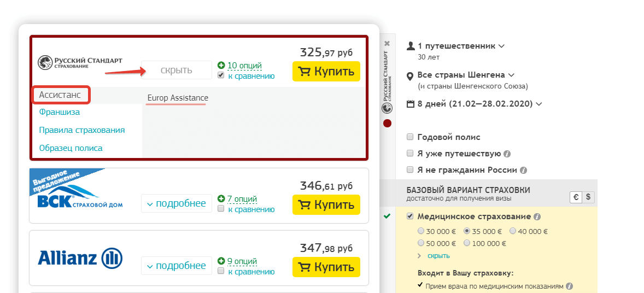
Task: Select the 100 000 € coverage option
Action: click(x=466, y=243)
